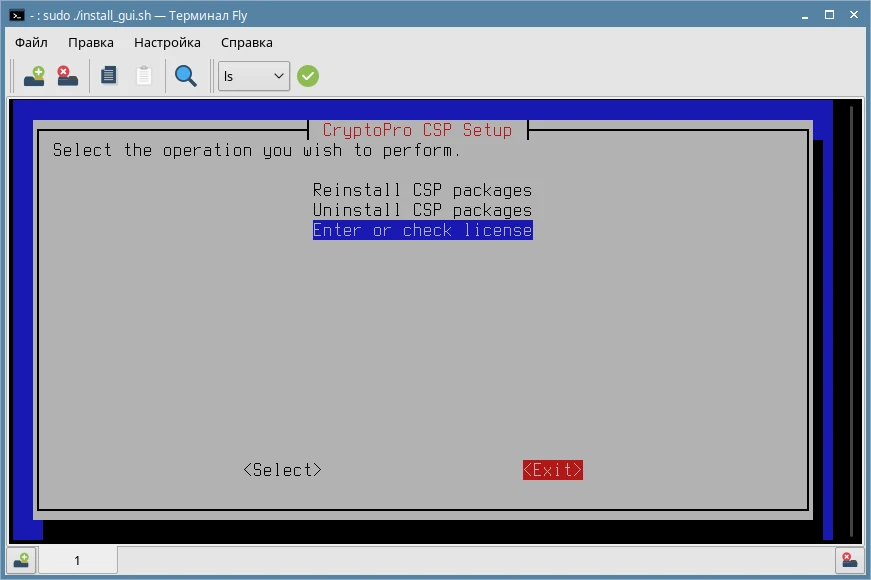871x580 pixels.
Task: Close the current tab using toolbar icon
Action: [68, 76]
